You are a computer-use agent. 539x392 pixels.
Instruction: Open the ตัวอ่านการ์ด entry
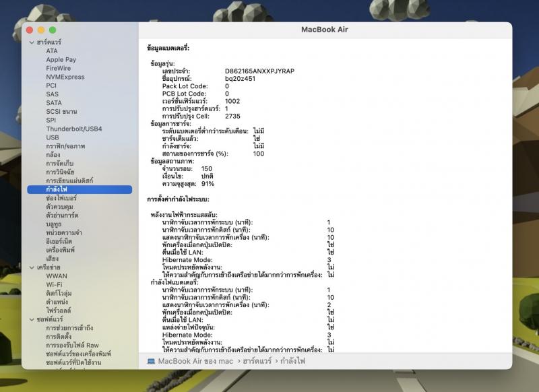pos(62,215)
